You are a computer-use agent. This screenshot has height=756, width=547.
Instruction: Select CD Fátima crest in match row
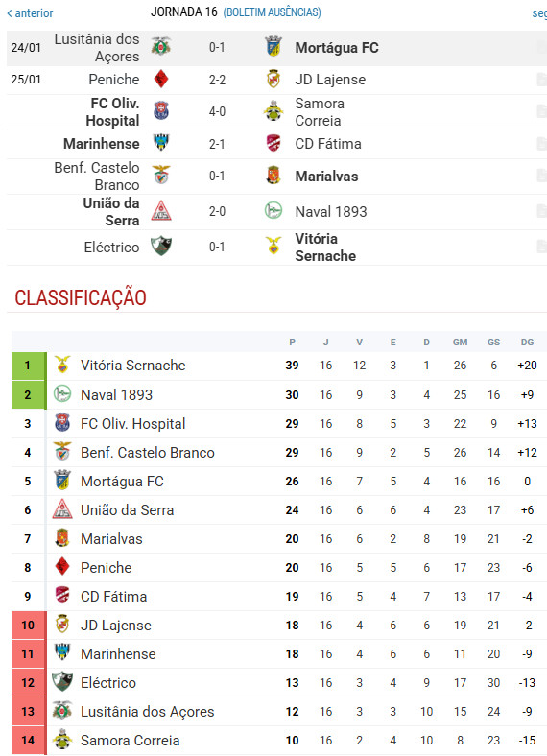click(273, 143)
